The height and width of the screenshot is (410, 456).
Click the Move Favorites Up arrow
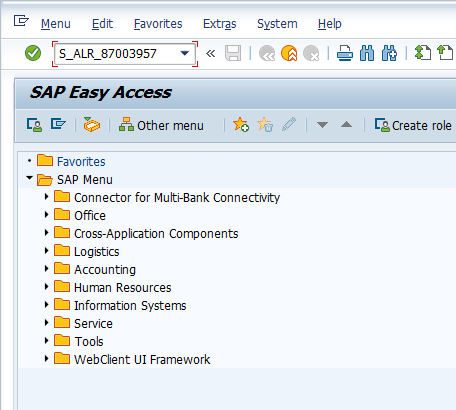pyautogui.click(x=346, y=125)
